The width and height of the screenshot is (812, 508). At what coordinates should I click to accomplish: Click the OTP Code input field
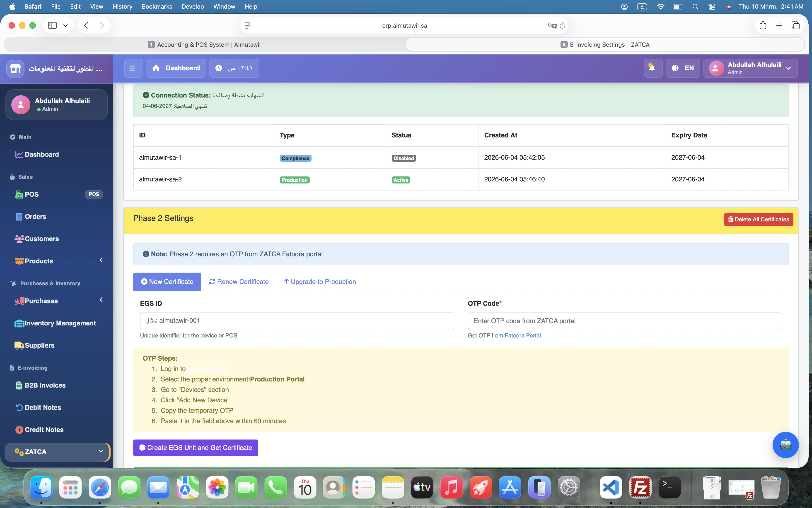625,321
